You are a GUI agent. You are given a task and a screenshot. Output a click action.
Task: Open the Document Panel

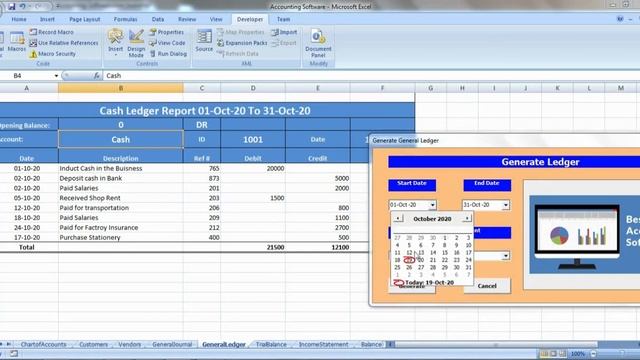coord(318,43)
